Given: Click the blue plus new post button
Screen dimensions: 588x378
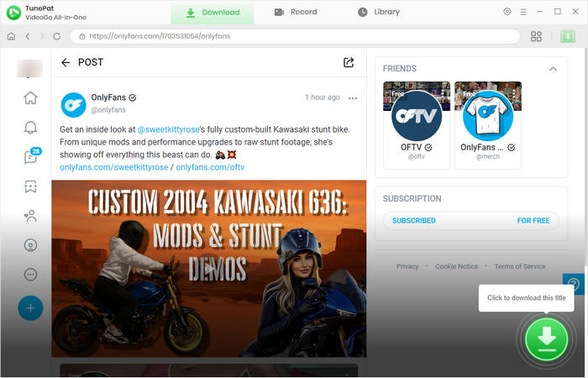Looking at the screenshot, I should tap(31, 308).
